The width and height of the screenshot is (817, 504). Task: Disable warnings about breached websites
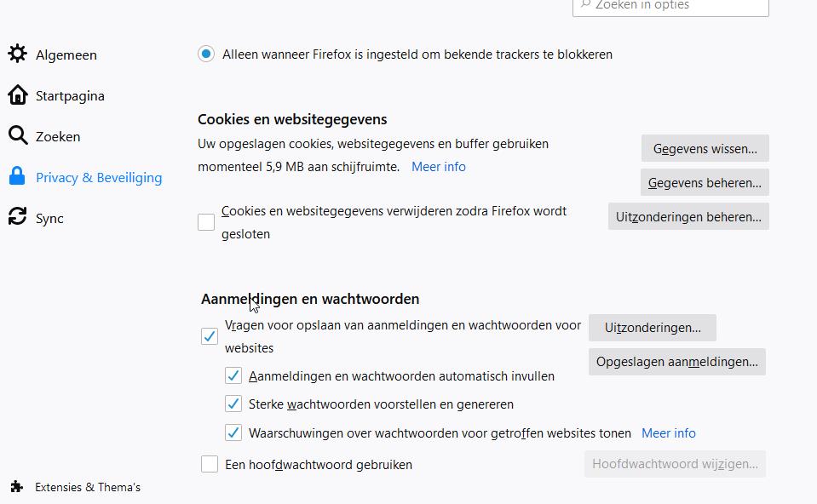[x=233, y=432]
